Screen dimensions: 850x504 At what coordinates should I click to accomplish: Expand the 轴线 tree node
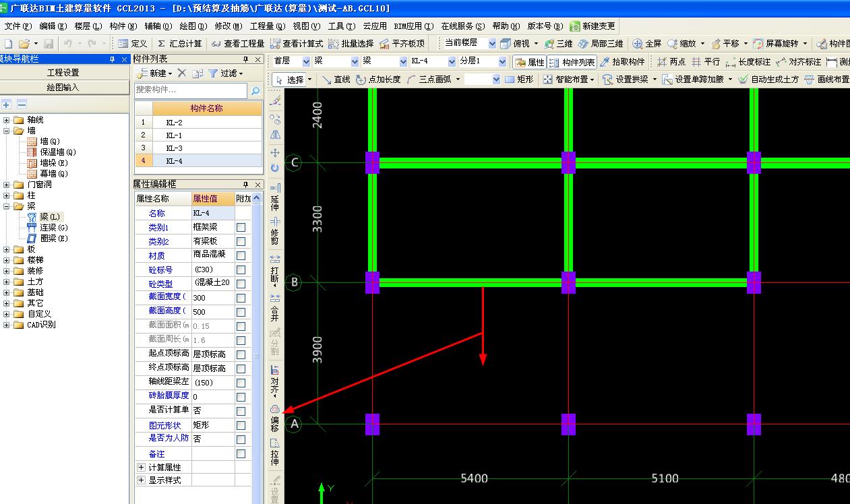7,120
